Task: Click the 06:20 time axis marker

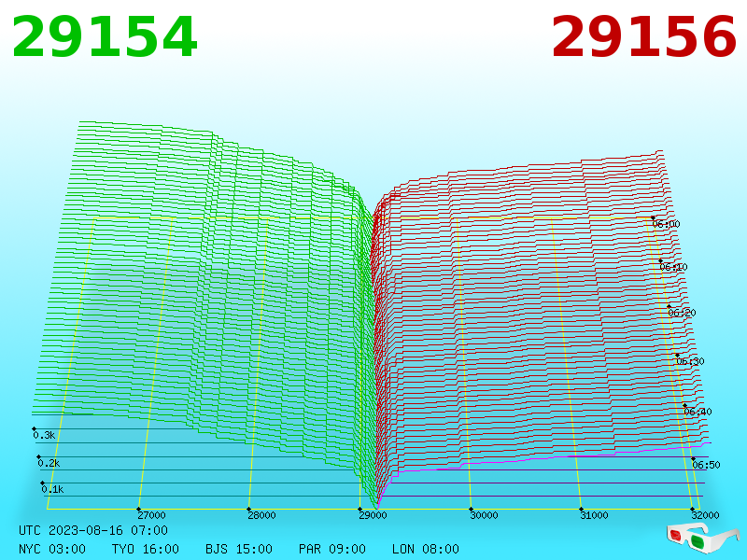Action: click(683, 313)
